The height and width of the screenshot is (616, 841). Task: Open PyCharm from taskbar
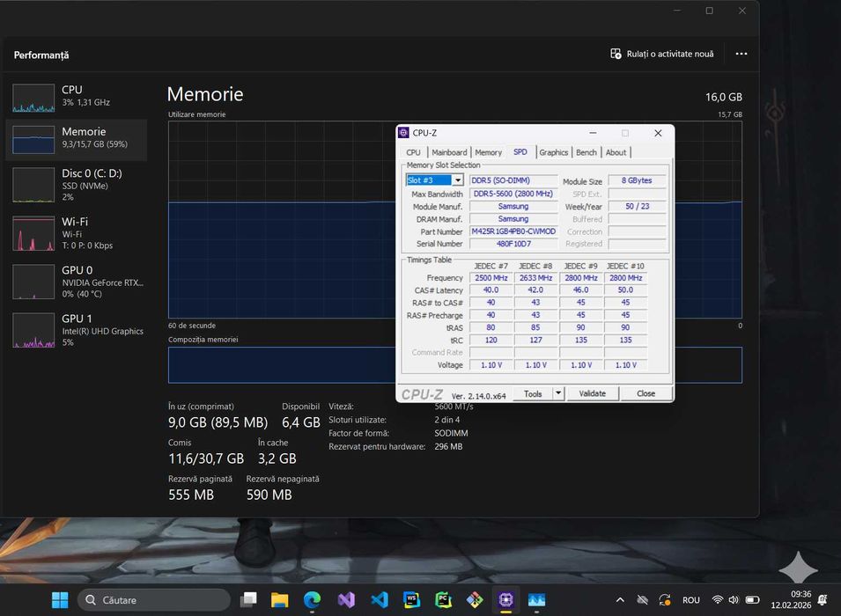click(443, 600)
